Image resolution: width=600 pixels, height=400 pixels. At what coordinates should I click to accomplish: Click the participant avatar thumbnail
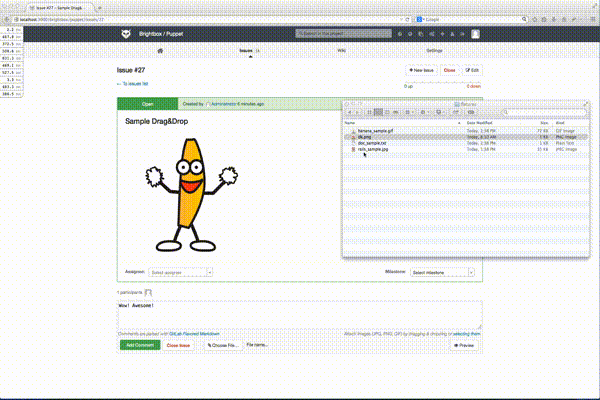click(148, 292)
